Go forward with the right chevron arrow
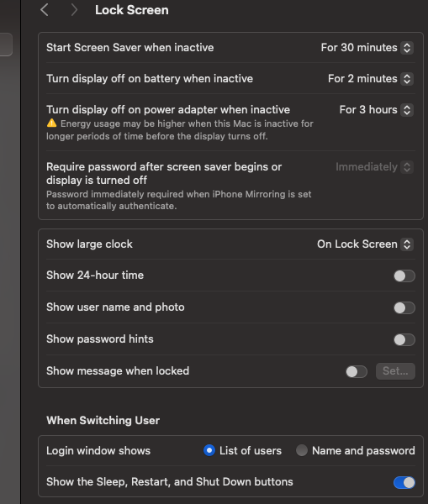The height and width of the screenshot is (504, 428). click(74, 10)
